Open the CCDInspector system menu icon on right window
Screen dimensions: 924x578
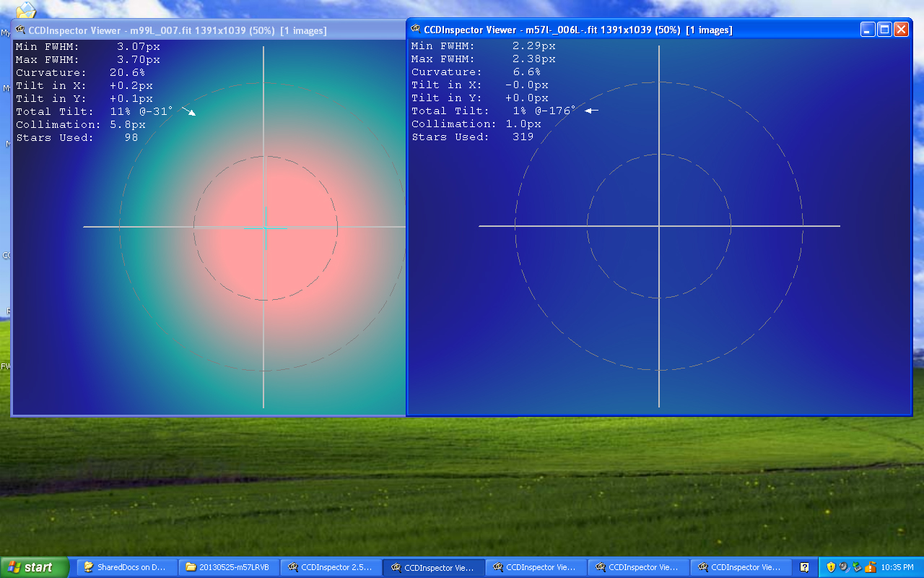415,30
